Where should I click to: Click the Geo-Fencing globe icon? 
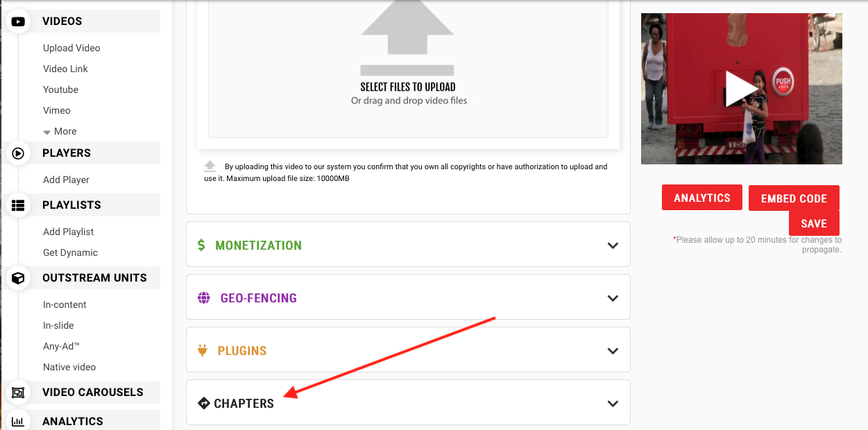pyautogui.click(x=204, y=298)
